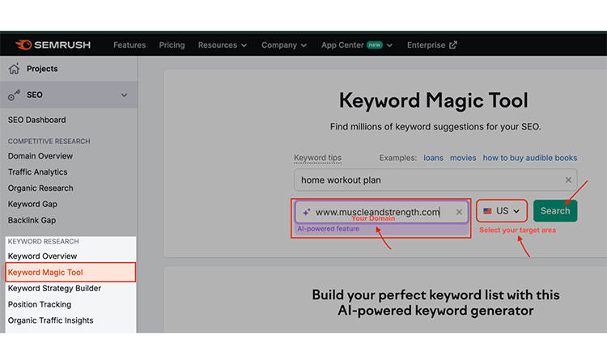Select Keyword Magic Tool in sidebar
Image resolution: width=607 pixels, height=364 pixels.
70,272
